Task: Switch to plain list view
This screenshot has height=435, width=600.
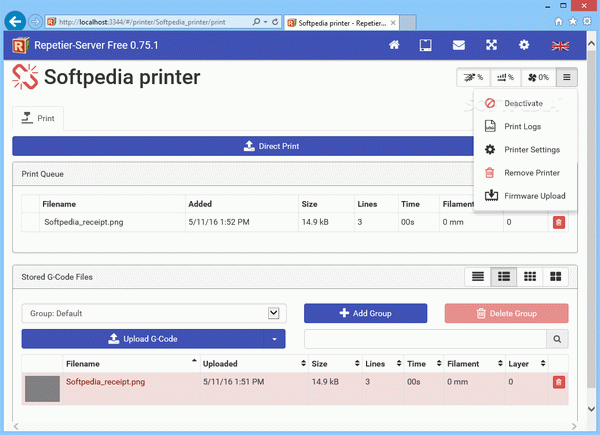Action: pyautogui.click(x=478, y=276)
